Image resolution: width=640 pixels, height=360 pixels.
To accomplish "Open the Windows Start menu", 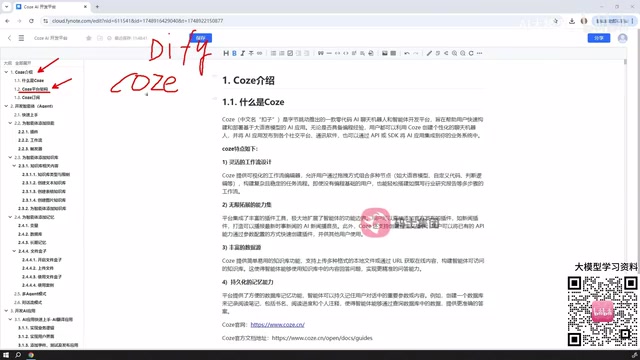I will point(6,355).
